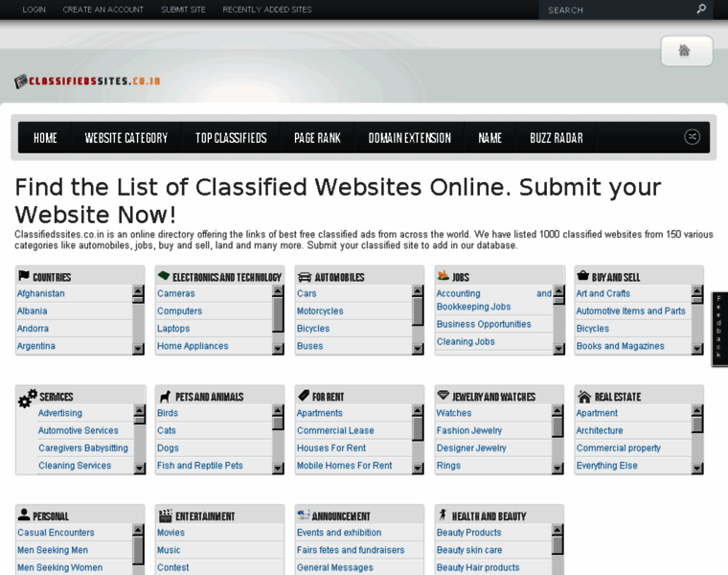This screenshot has height=575, width=728.
Task: Click the search magnifier icon
Action: click(x=701, y=9)
